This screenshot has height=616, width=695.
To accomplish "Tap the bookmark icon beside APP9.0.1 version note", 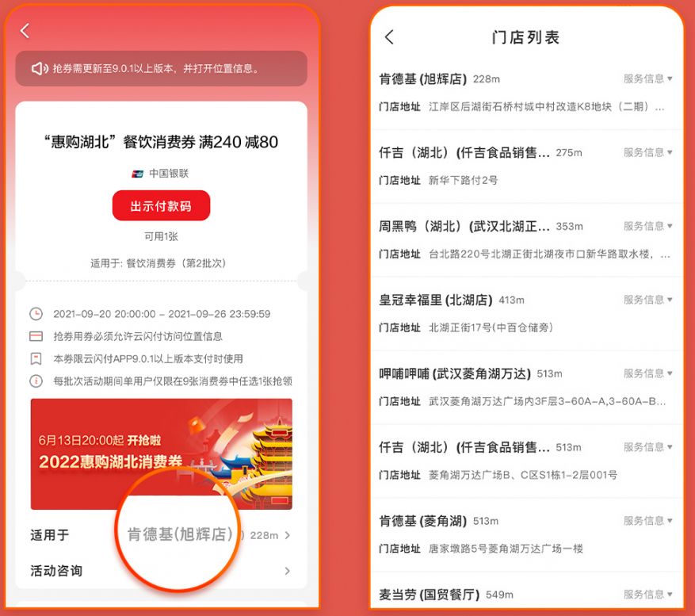I will click(x=36, y=358).
